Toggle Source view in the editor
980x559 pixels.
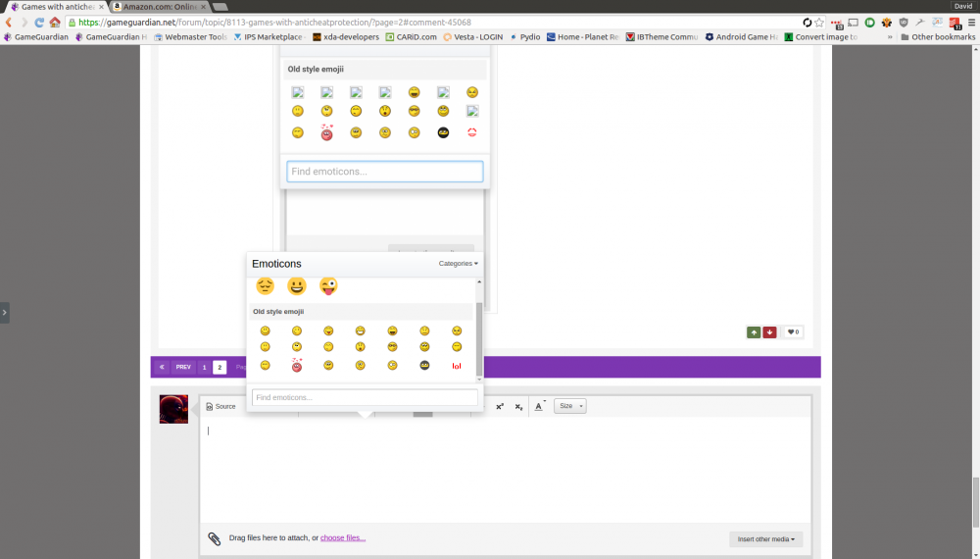(x=221, y=406)
